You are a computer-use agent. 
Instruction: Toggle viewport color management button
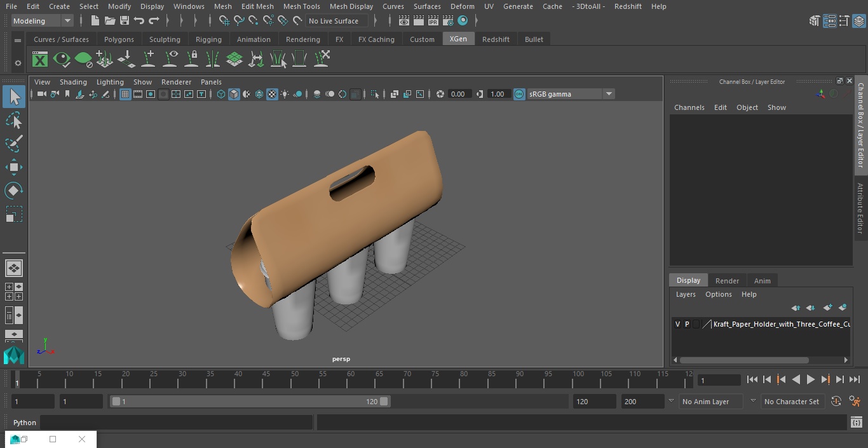click(x=519, y=94)
